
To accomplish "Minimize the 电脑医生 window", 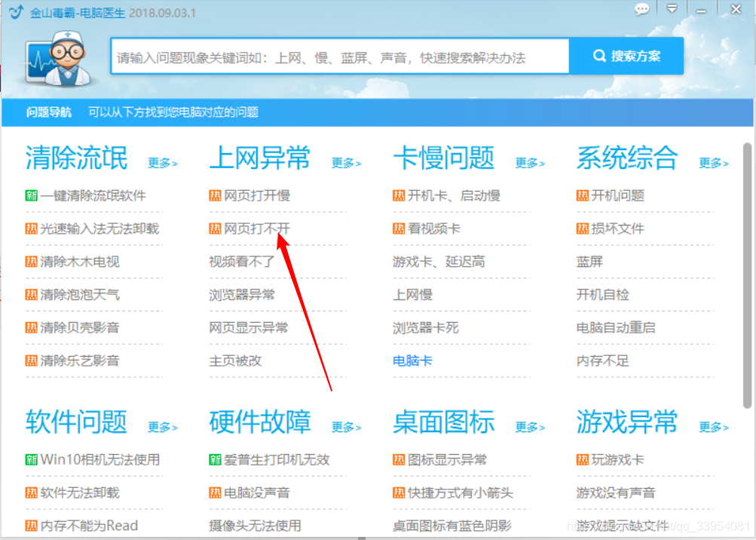I will 702,10.
